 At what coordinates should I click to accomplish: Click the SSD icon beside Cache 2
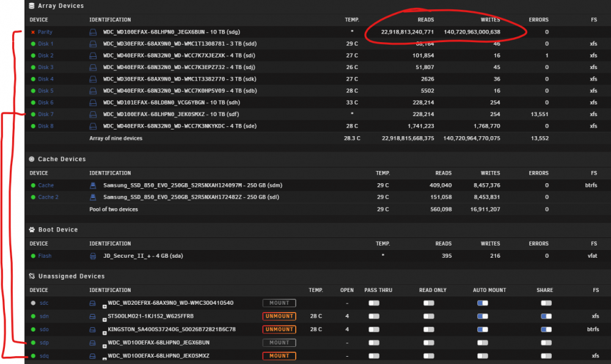(x=93, y=197)
